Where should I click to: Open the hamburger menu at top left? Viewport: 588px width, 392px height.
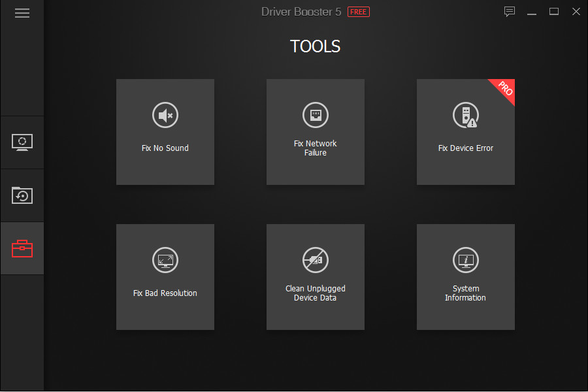coord(22,12)
